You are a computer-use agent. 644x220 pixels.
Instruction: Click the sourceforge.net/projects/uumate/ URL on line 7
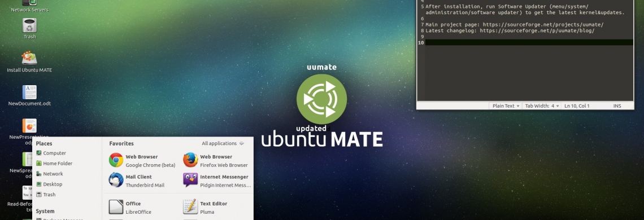(x=543, y=25)
